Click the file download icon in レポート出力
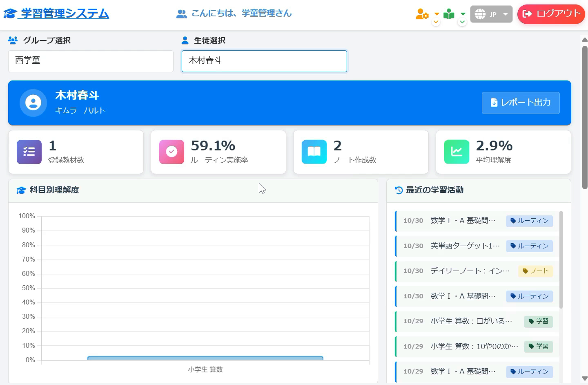Screen dimensions: 588x385 point(494,103)
